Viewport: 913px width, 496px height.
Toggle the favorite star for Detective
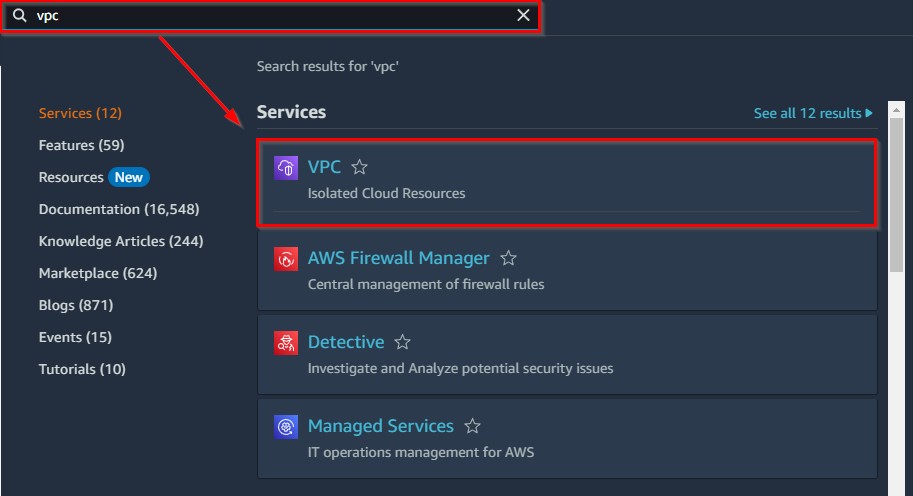(402, 343)
